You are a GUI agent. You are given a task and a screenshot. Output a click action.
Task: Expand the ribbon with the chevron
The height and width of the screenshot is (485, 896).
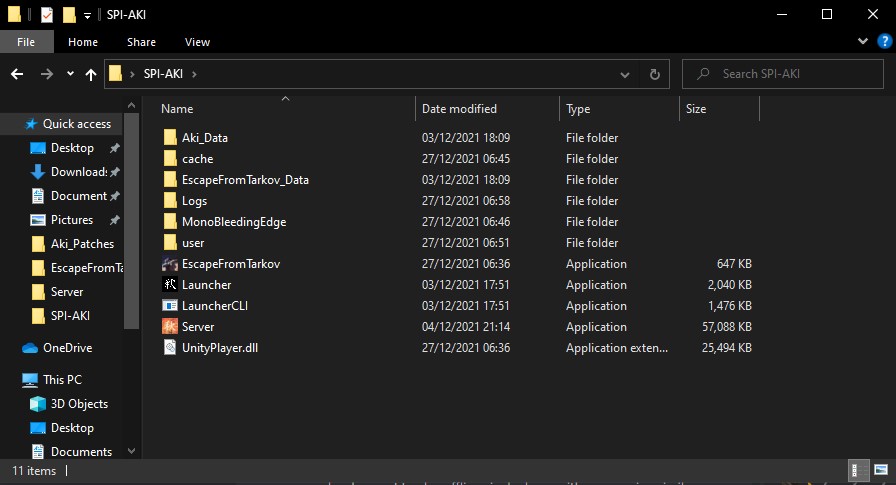point(863,41)
